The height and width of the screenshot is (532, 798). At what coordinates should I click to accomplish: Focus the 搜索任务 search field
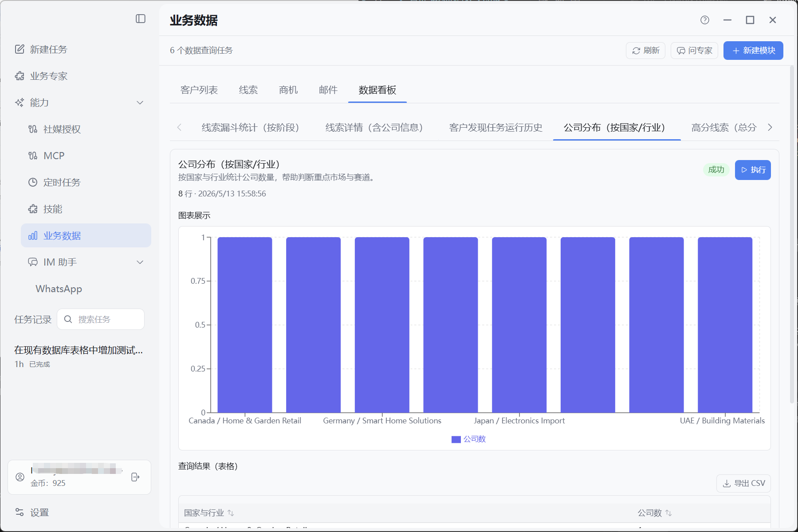tap(101, 319)
